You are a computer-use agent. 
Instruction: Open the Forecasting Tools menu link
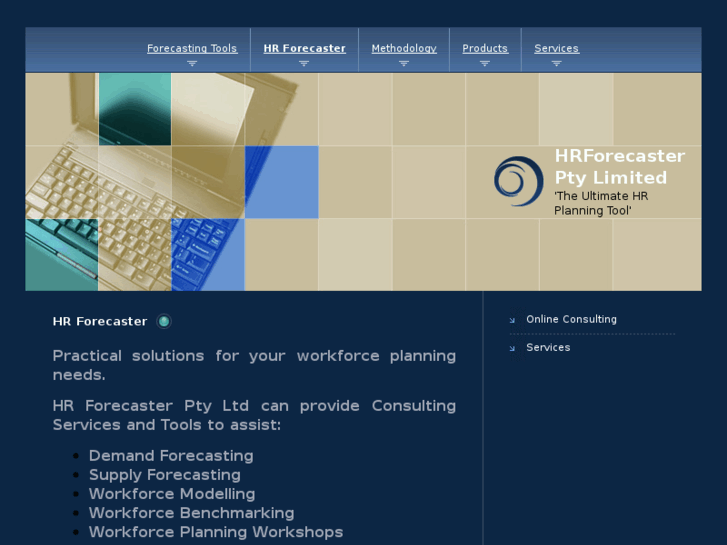click(192, 48)
